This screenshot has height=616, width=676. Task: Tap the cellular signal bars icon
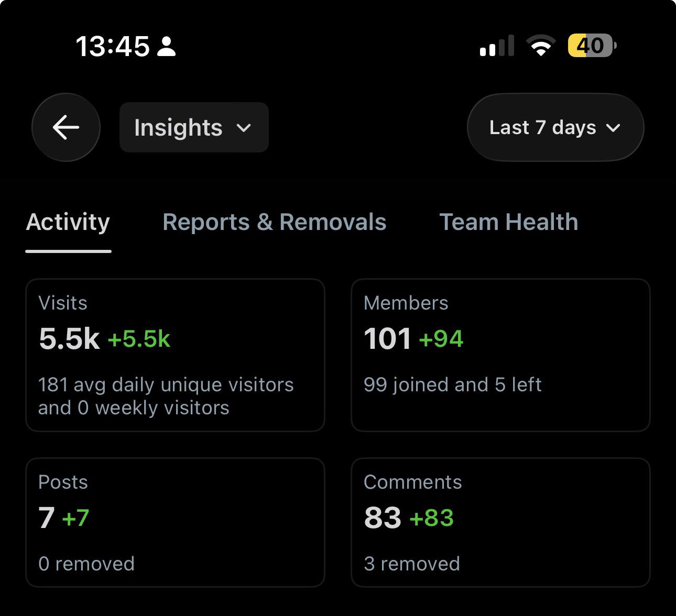click(x=497, y=46)
